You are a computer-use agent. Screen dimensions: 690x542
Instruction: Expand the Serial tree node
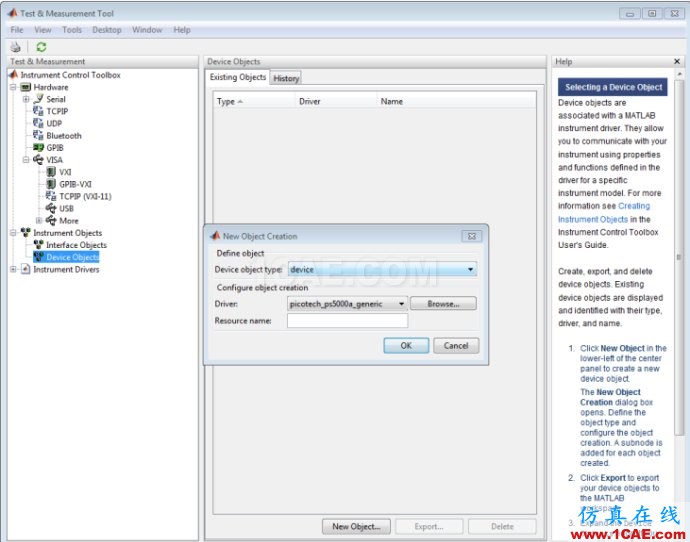[x=26, y=99]
